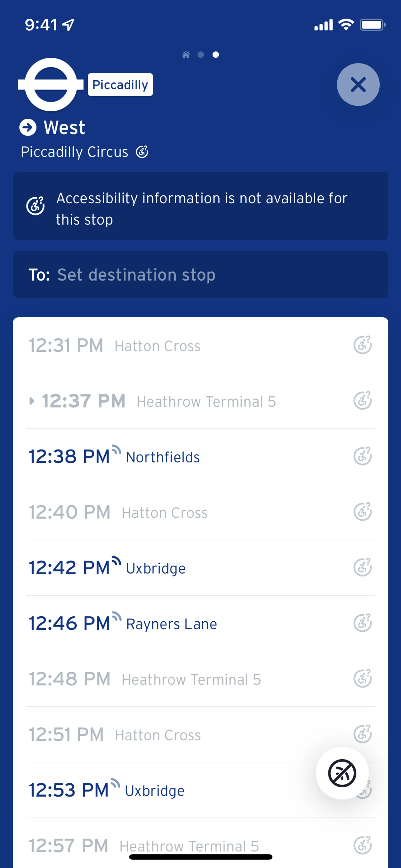Tap the home page indicator icon

pos(186,54)
